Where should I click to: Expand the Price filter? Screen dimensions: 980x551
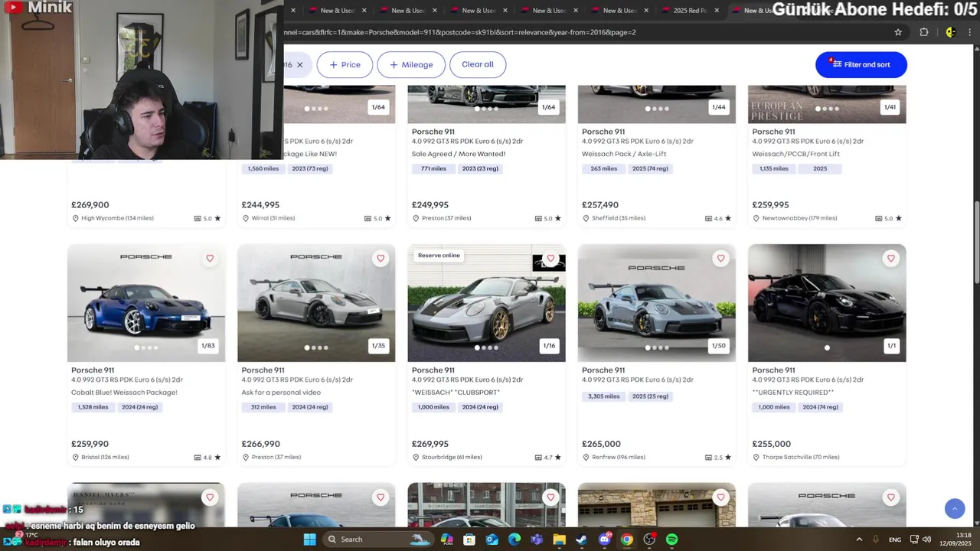345,65
